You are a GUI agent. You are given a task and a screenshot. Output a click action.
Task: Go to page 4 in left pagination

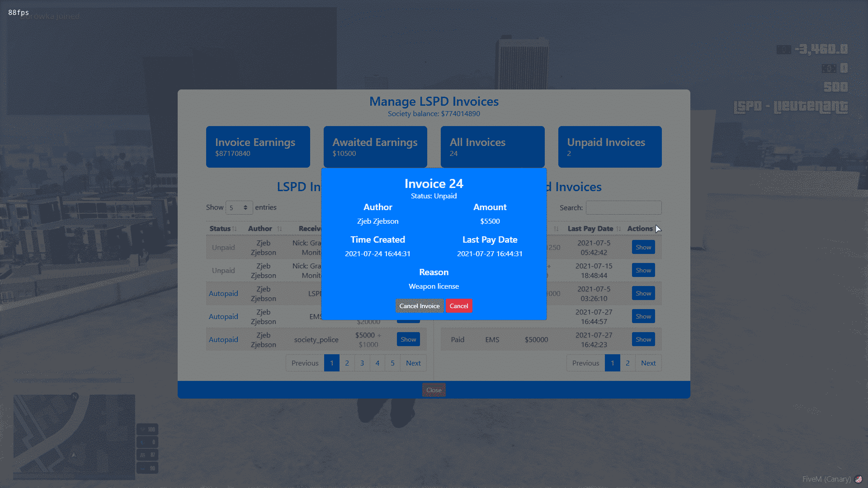click(x=377, y=363)
